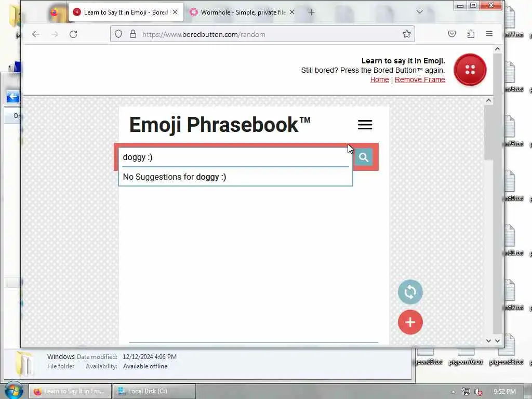Click the Remove Frame link
532x399 pixels.
coord(420,79)
